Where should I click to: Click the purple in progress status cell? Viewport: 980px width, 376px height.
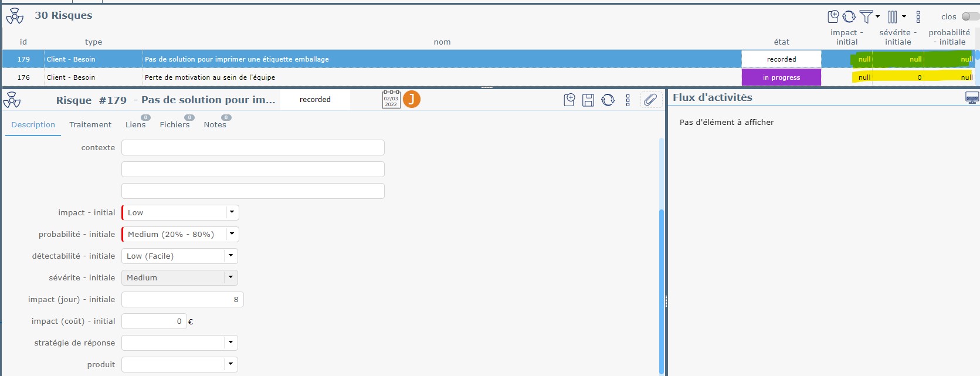point(781,77)
